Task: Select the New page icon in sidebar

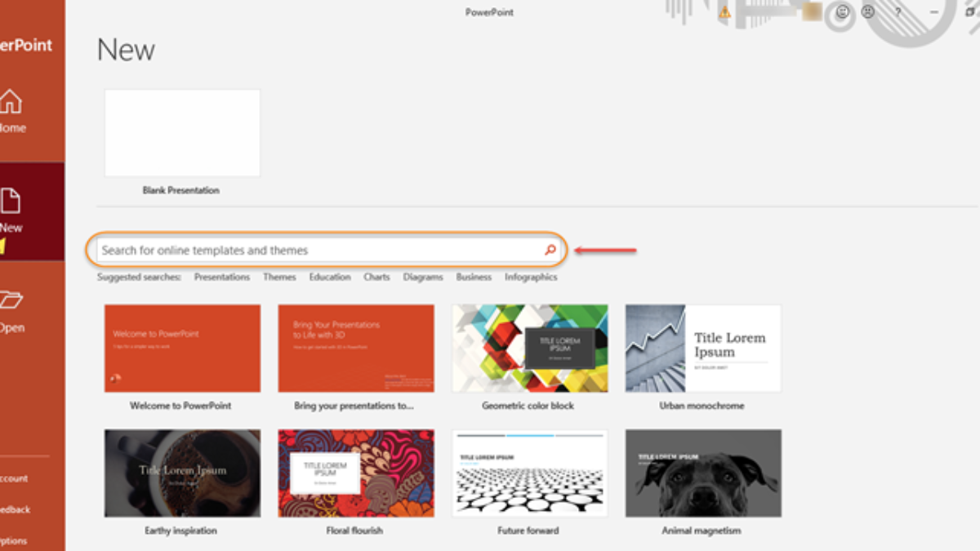Action: 10,200
